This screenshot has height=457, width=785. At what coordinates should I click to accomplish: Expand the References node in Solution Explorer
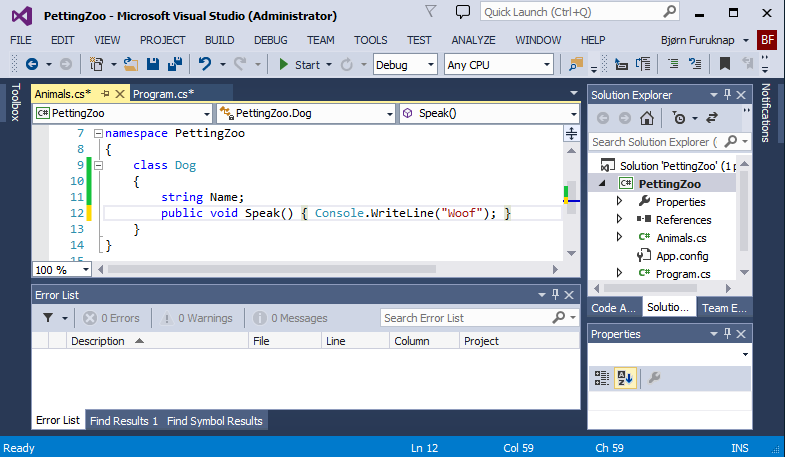click(619, 219)
